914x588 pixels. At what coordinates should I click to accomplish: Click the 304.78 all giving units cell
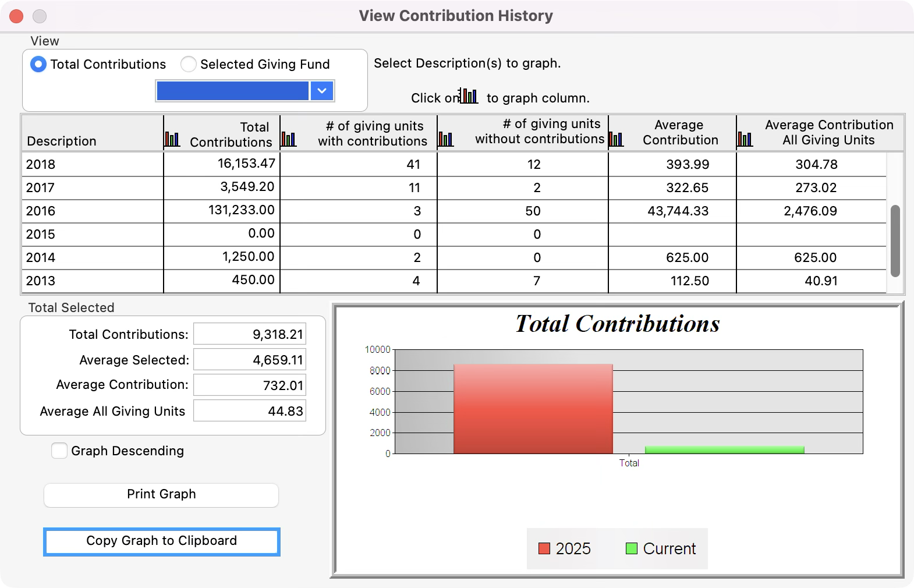pyautogui.click(x=812, y=164)
